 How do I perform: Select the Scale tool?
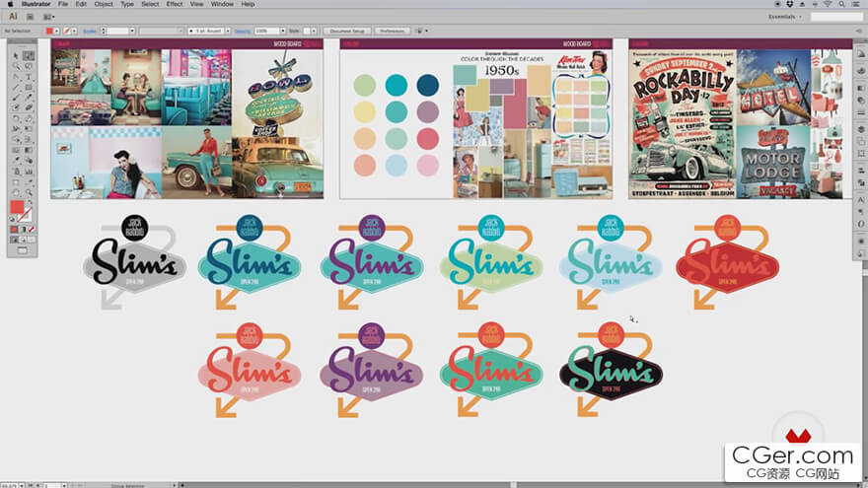point(29,118)
